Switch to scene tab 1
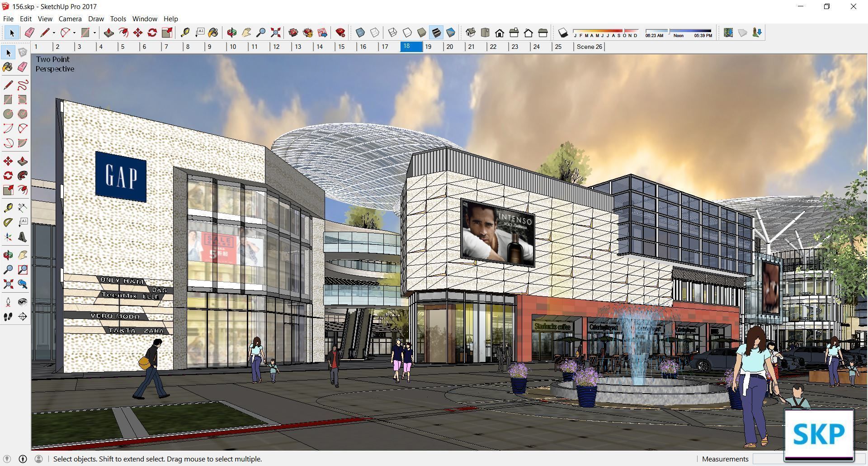This screenshot has height=466, width=868. click(x=42, y=47)
